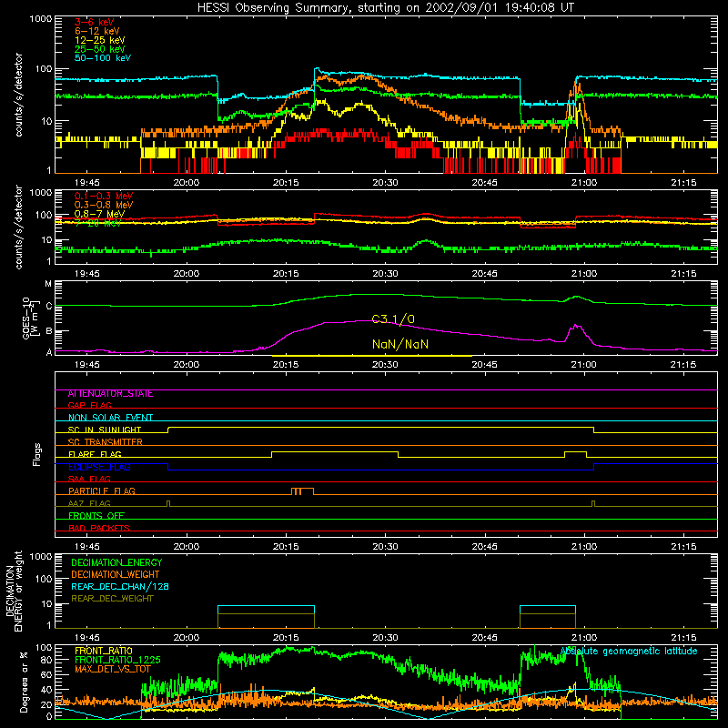Click the Degrees or % axis label
Image resolution: width=728 pixels, height=728 pixels.
[x=24, y=682]
